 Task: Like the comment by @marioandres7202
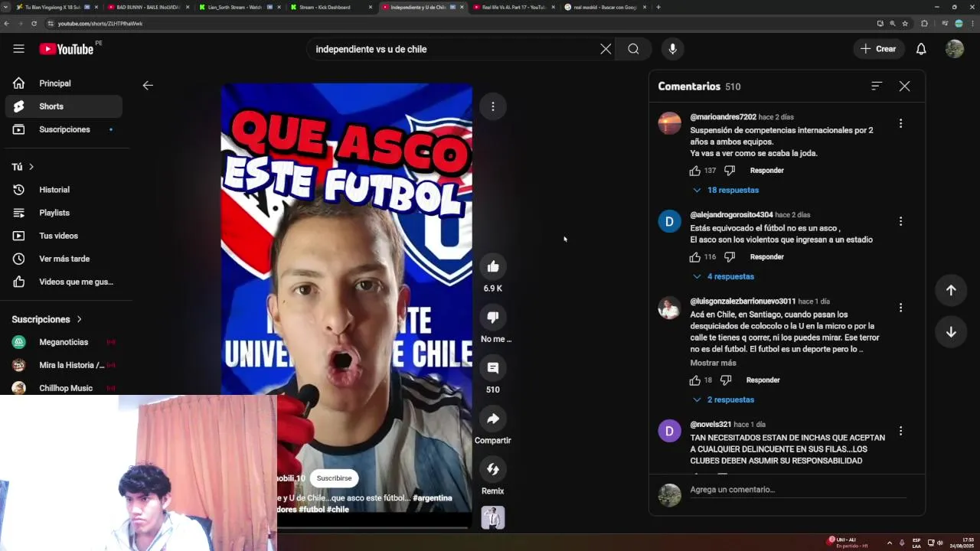(x=695, y=171)
